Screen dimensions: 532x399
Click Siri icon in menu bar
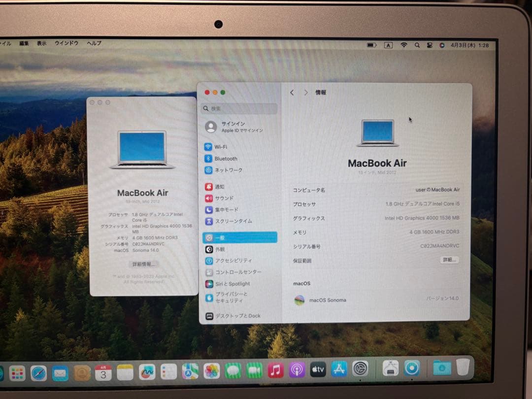[x=442, y=45]
